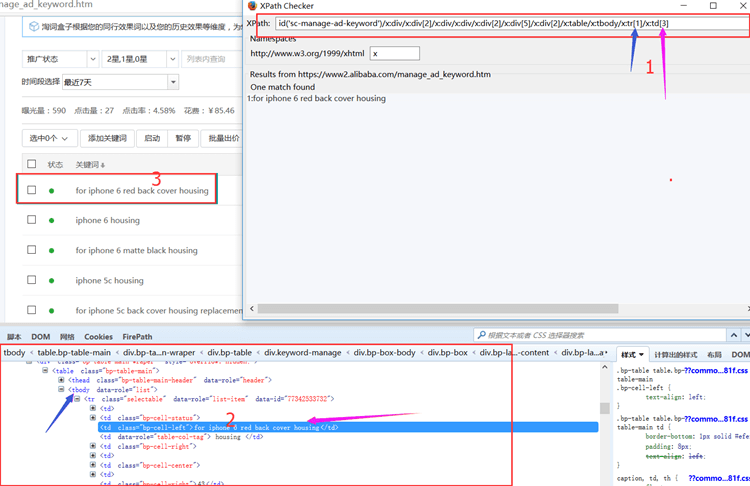Open the 样式 panel dropdown arrow
This screenshot has width=750, height=486.
coord(641,355)
